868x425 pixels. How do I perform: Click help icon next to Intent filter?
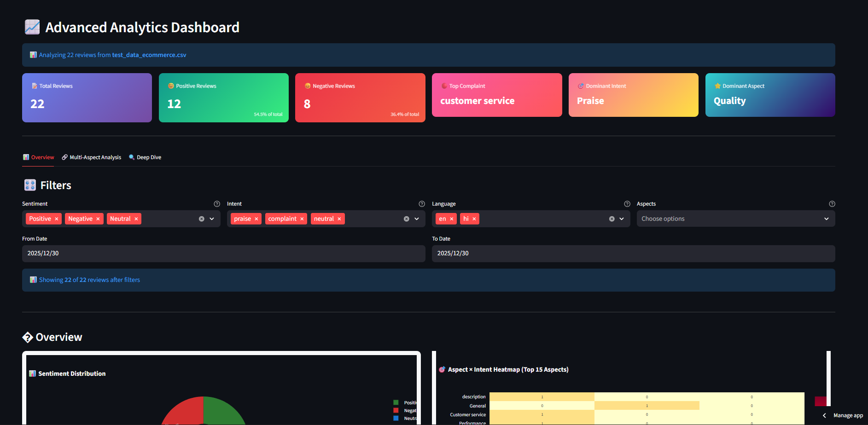coord(422,204)
